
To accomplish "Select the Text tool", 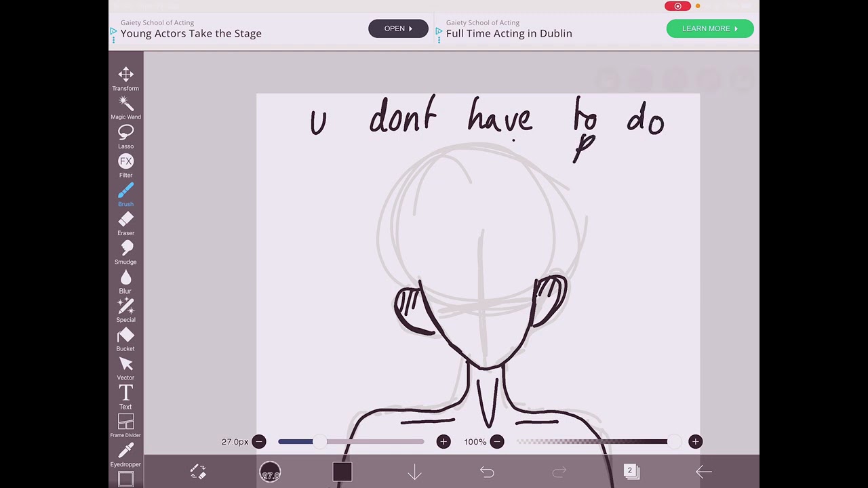I will click(x=125, y=397).
